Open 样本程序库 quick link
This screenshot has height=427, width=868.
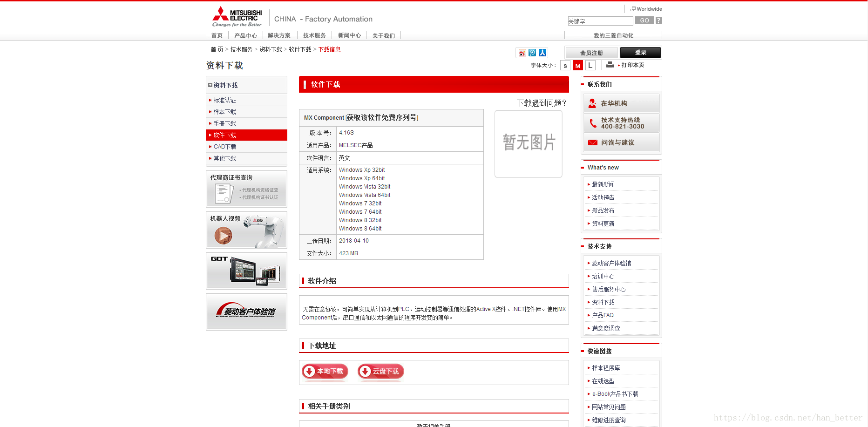coord(606,368)
